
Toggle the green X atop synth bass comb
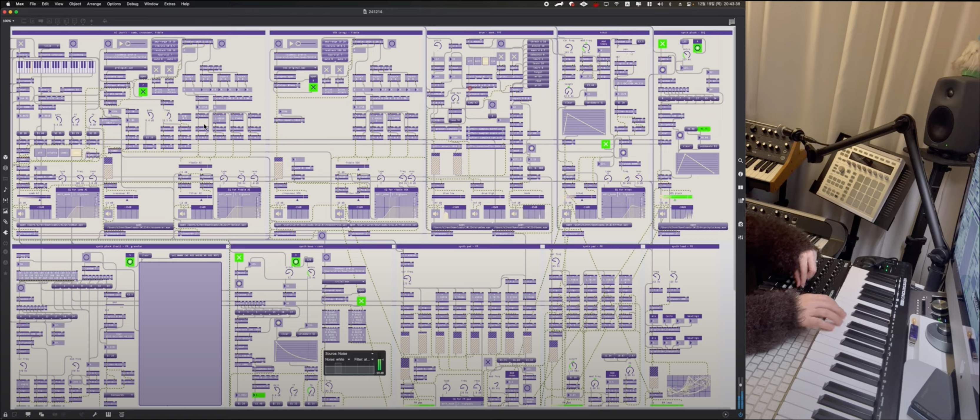[x=239, y=258]
